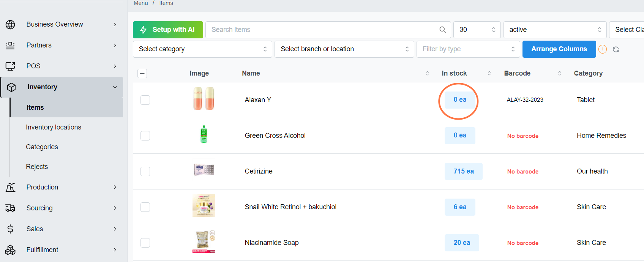This screenshot has width=644, height=262.
Task: Expand the Production chevron
Action: coord(115,187)
